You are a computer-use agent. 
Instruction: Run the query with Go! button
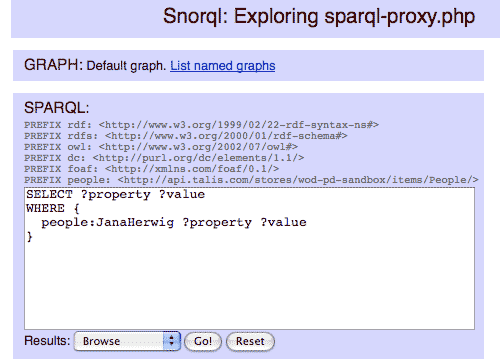(x=203, y=341)
